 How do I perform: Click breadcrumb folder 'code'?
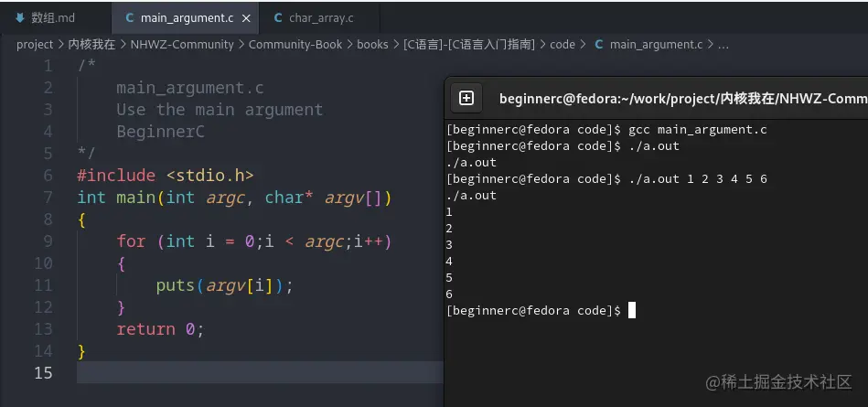pyautogui.click(x=562, y=44)
